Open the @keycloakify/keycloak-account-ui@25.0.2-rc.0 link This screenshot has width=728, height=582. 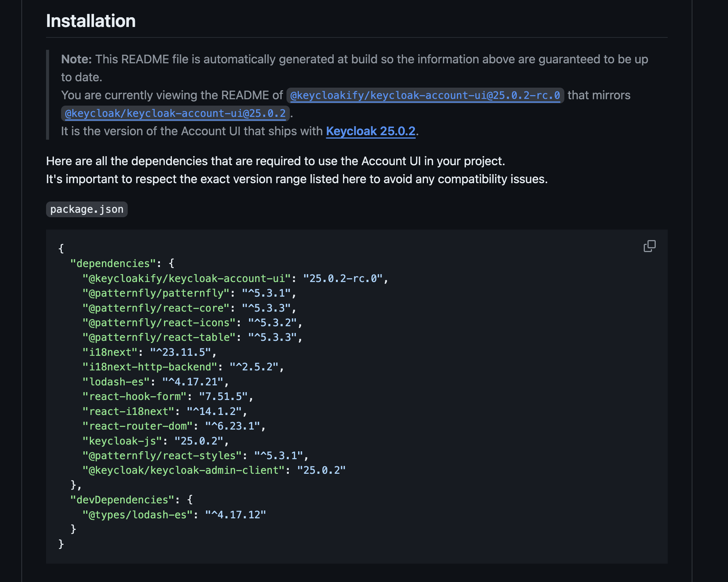pos(425,96)
